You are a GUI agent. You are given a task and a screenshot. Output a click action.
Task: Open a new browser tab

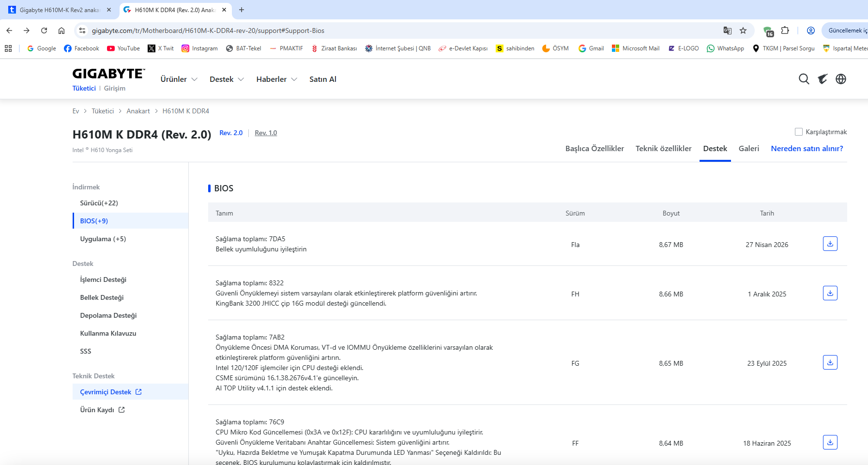pos(242,10)
